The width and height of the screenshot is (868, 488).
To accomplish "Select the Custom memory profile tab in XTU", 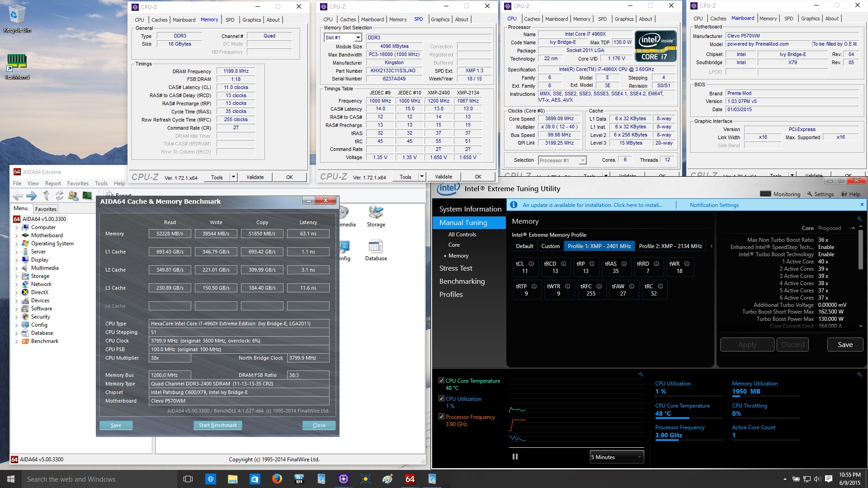I will (x=550, y=246).
